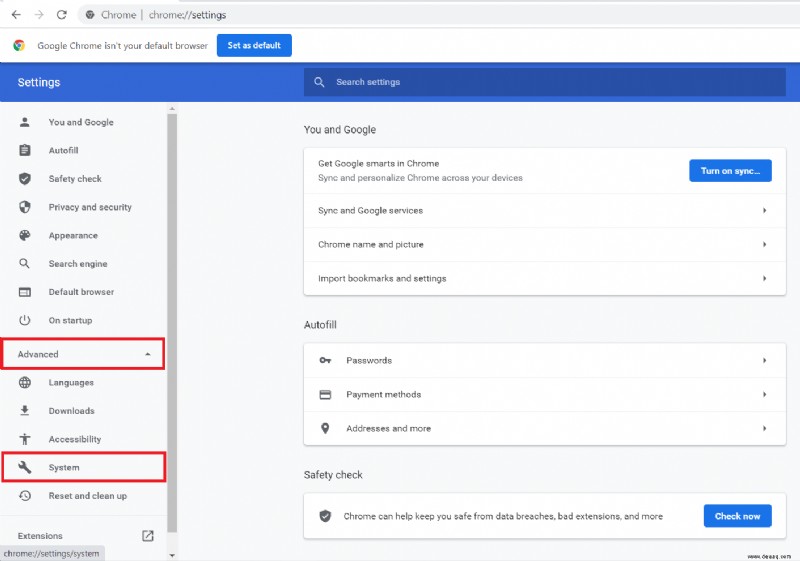The image size is (800, 561).
Task: Click the location pin icon beside Addresses and more
Action: [325, 428]
